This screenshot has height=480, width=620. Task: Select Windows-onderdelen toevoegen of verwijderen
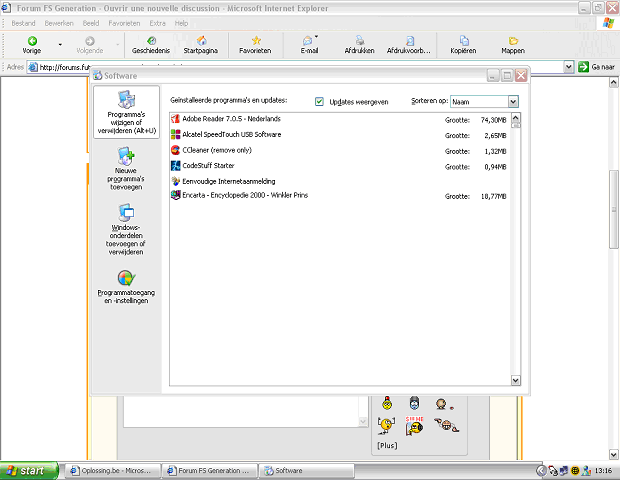pyautogui.click(x=126, y=229)
